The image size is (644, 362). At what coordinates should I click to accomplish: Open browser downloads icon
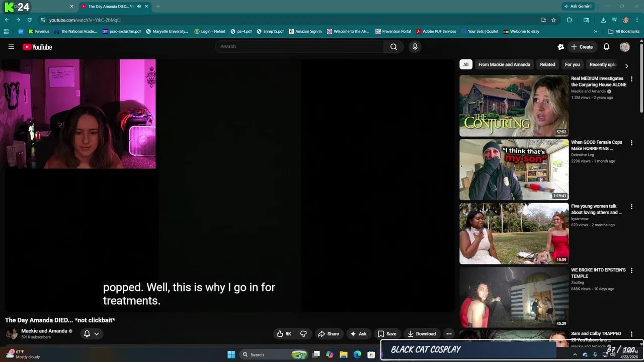click(603, 20)
